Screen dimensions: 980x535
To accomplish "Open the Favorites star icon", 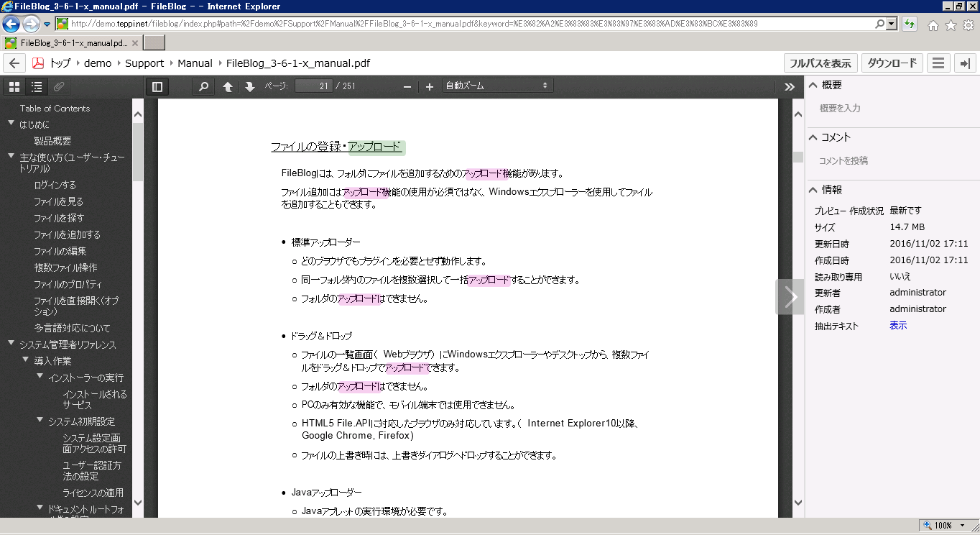I will (951, 25).
